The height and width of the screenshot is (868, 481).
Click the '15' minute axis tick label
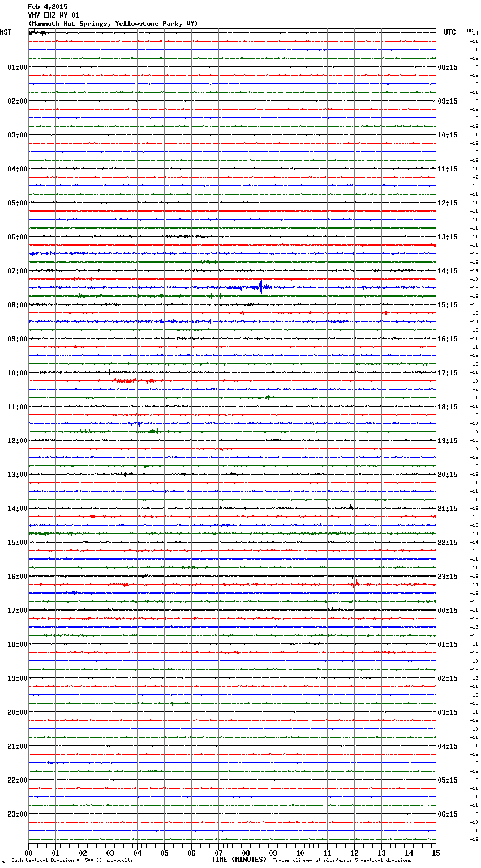(x=436, y=853)
